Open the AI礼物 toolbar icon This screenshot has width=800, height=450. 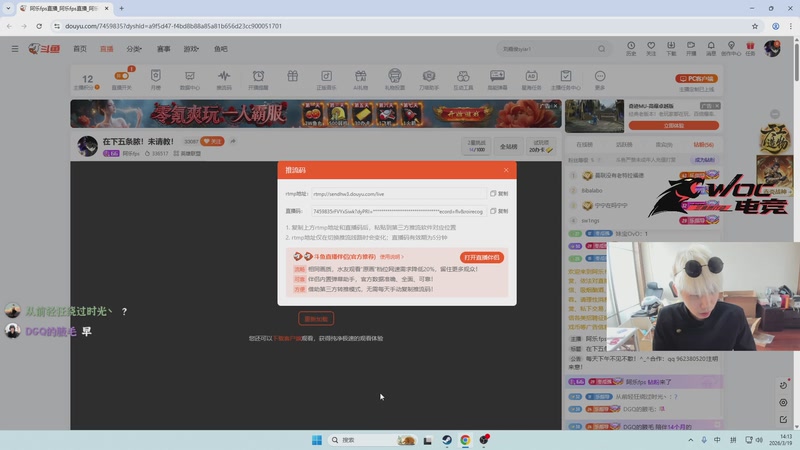[361, 80]
